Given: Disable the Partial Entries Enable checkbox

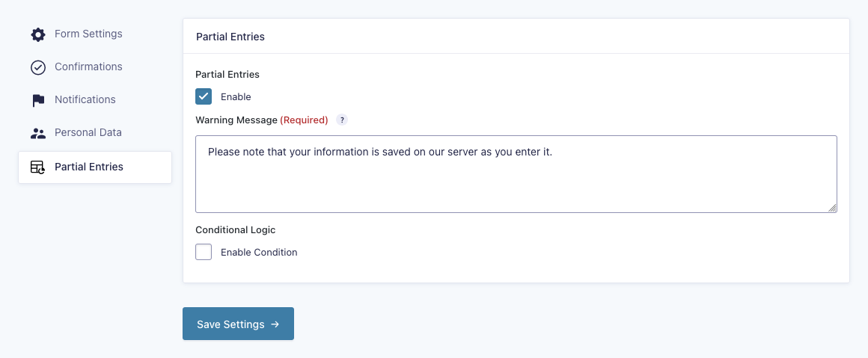Looking at the screenshot, I should [x=204, y=96].
